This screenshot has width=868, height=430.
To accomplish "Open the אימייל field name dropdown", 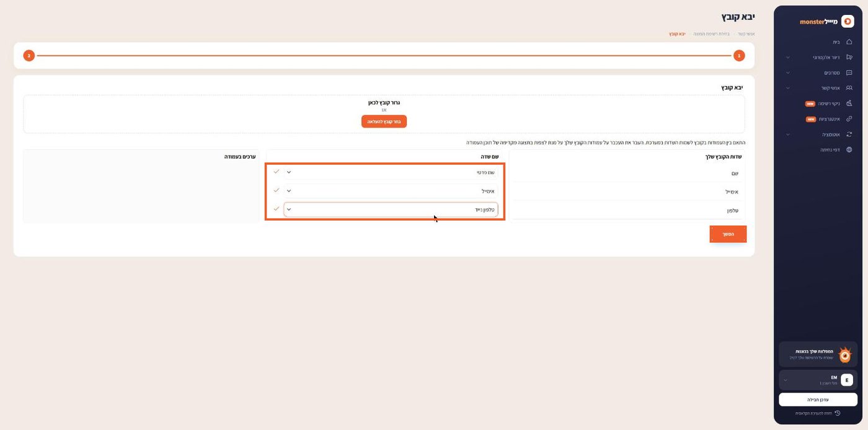I will (x=391, y=191).
